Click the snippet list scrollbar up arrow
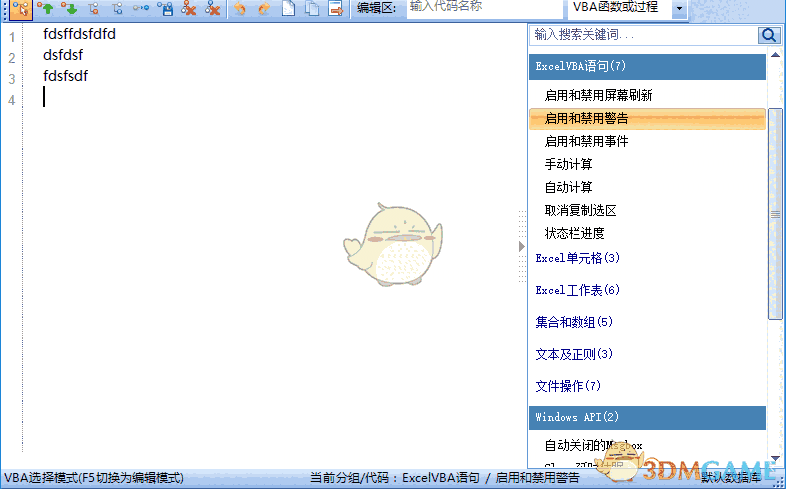 coord(775,55)
